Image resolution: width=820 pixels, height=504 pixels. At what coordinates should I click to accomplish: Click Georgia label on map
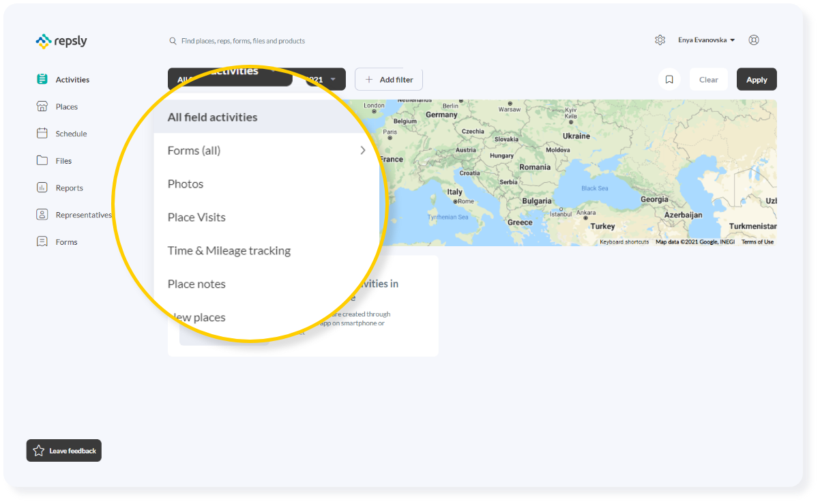(x=654, y=200)
